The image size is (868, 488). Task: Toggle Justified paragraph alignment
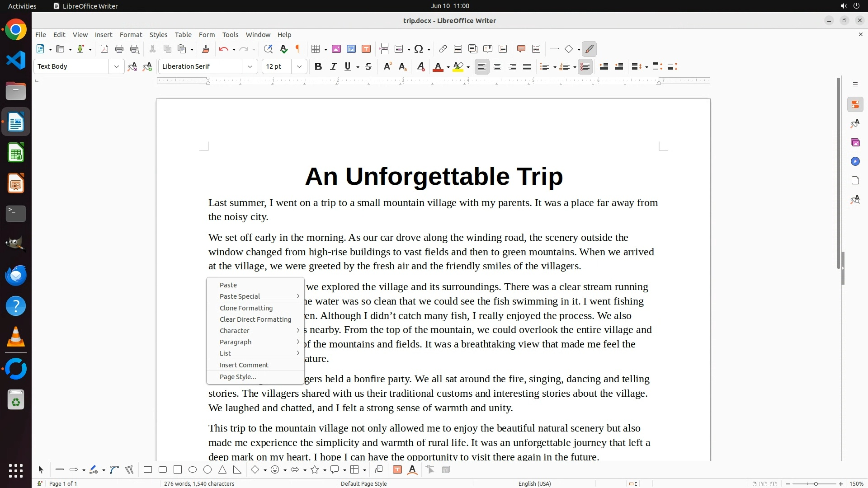[527, 67]
